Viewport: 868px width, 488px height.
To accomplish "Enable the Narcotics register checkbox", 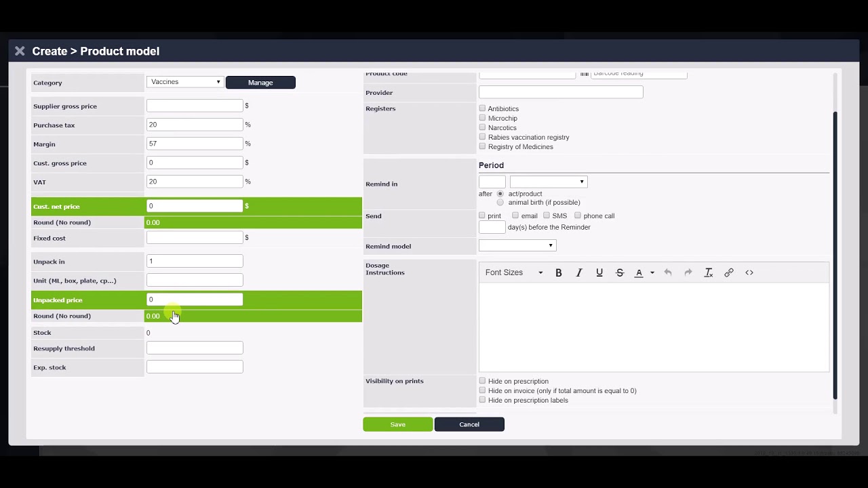I will pos(482,127).
